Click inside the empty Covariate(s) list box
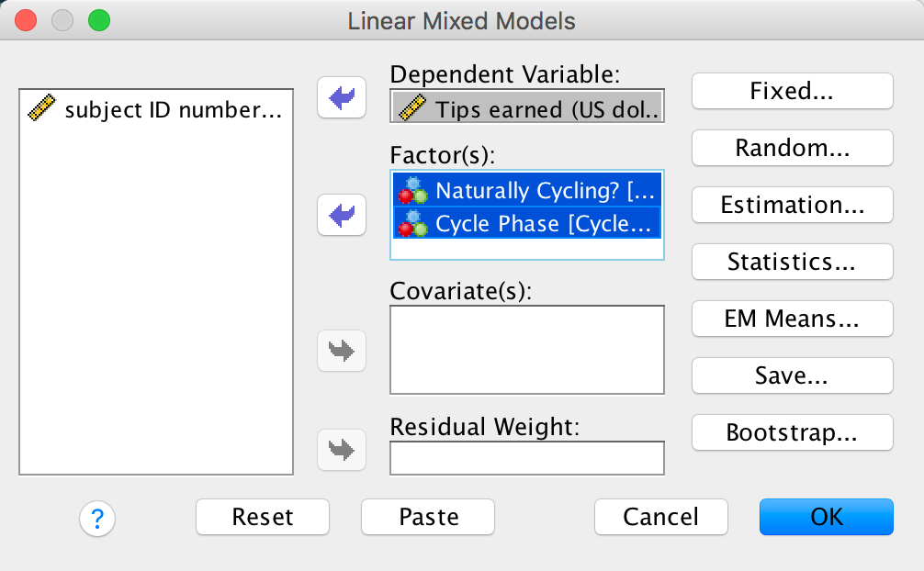The image size is (924, 571). tap(526, 350)
